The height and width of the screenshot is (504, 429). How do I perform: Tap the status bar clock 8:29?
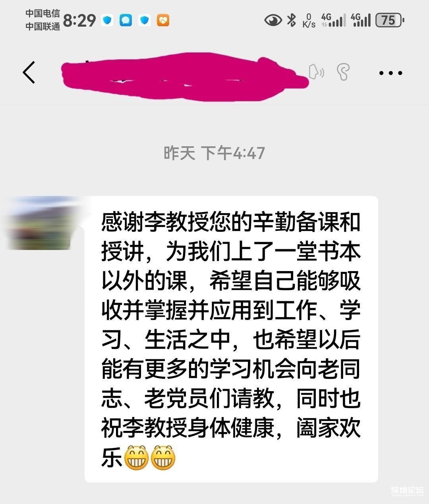tap(79, 20)
